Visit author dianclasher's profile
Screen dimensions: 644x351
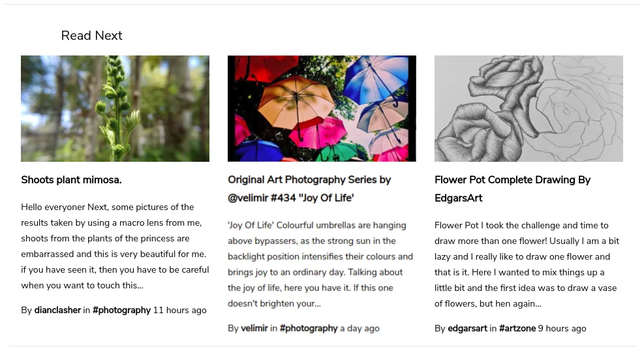click(57, 311)
